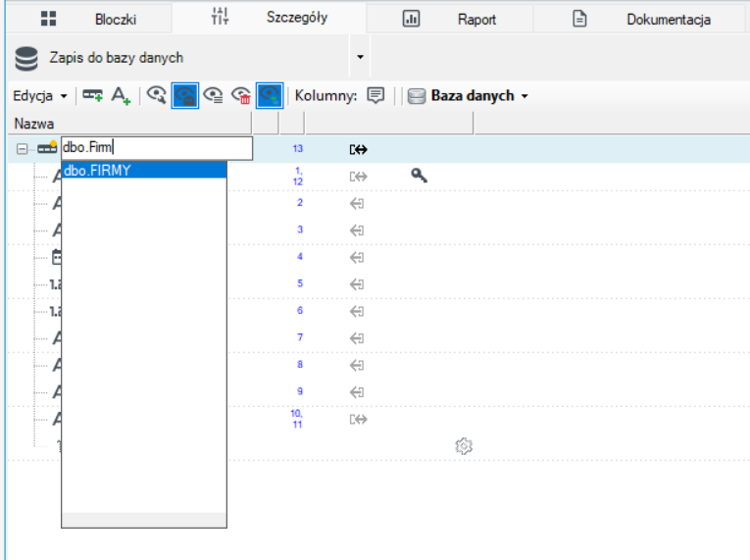Viewport: 750px width, 560px height.
Task: Click the input arrow icon in row 7
Action: click(x=357, y=338)
